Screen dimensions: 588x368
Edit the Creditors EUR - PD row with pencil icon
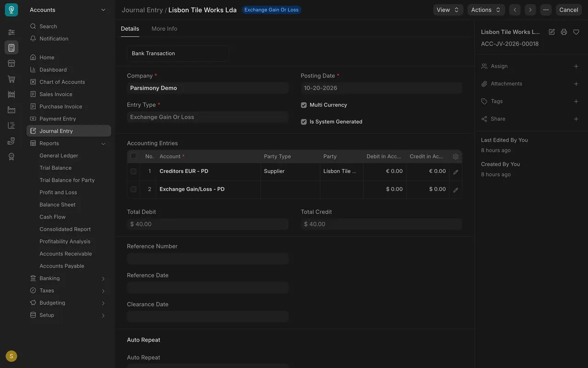[x=456, y=172]
